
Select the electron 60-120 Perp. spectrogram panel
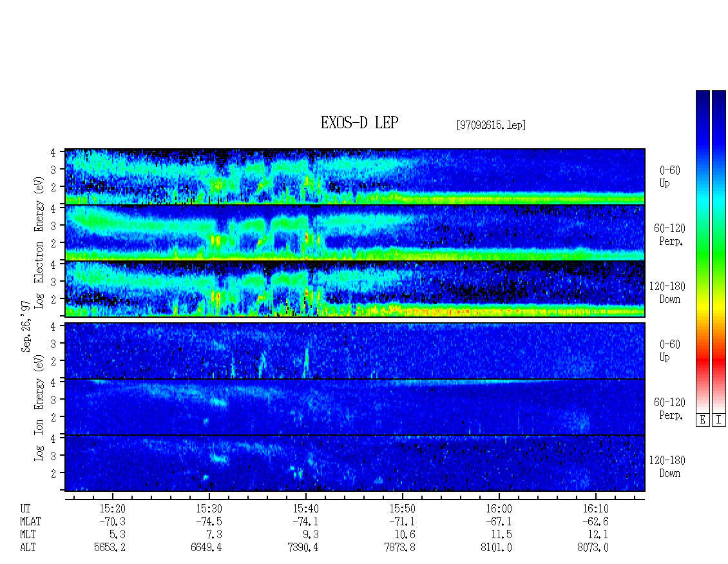(x=355, y=233)
